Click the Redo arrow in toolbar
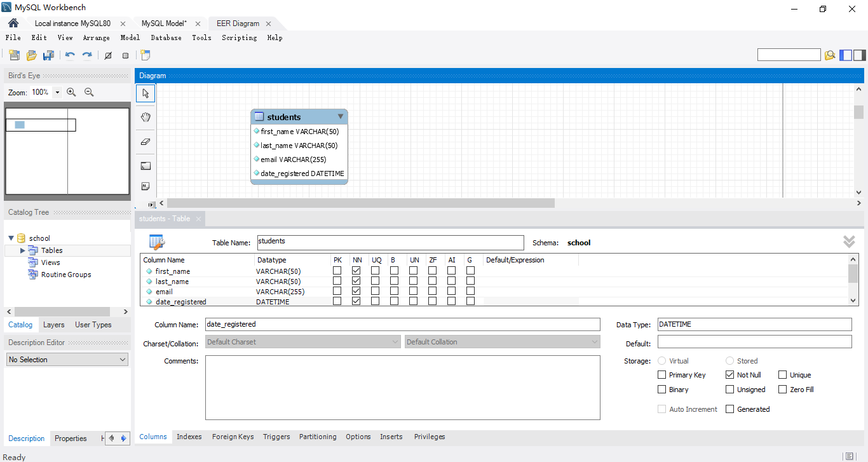The height and width of the screenshot is (462, 868). point(87,55)
